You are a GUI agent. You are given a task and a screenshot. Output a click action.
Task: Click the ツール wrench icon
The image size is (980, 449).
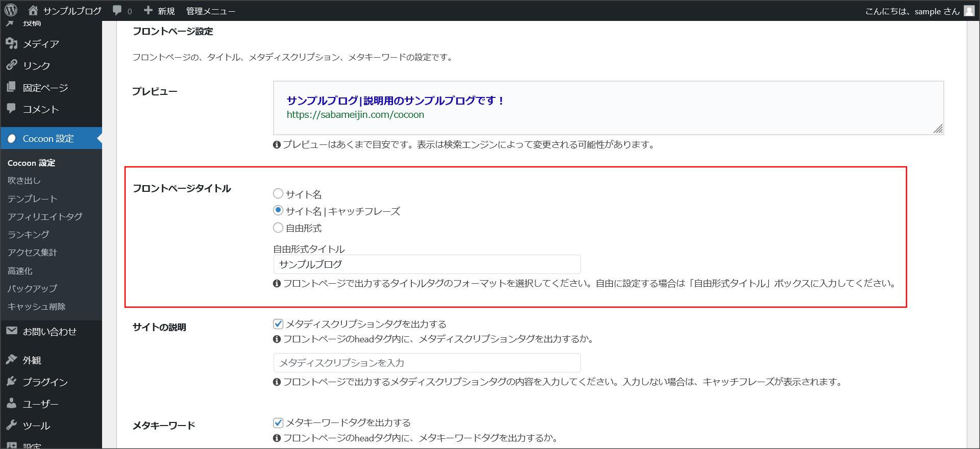click(11, 425)
